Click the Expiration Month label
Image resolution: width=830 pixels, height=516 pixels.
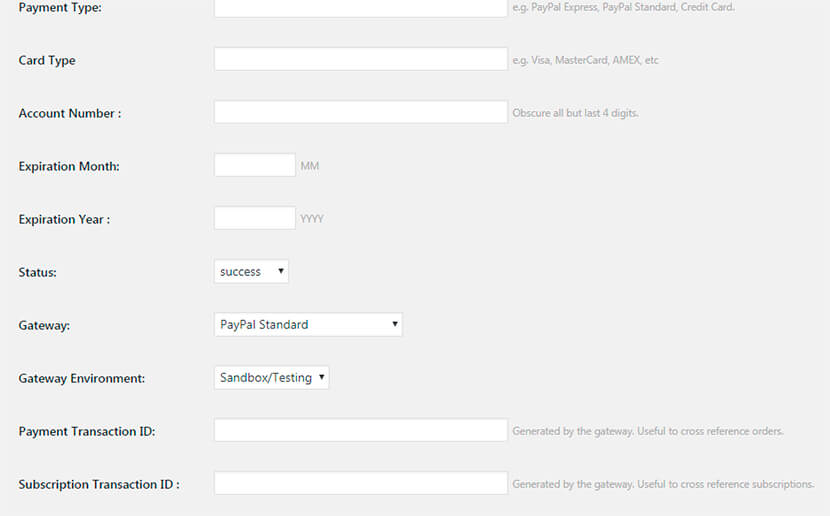[x=69, y=167]
